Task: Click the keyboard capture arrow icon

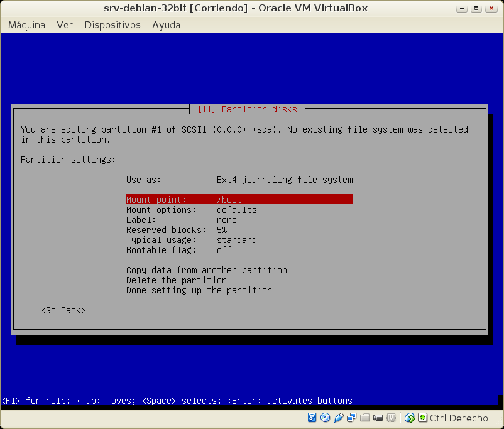Action: coord(423,418)
